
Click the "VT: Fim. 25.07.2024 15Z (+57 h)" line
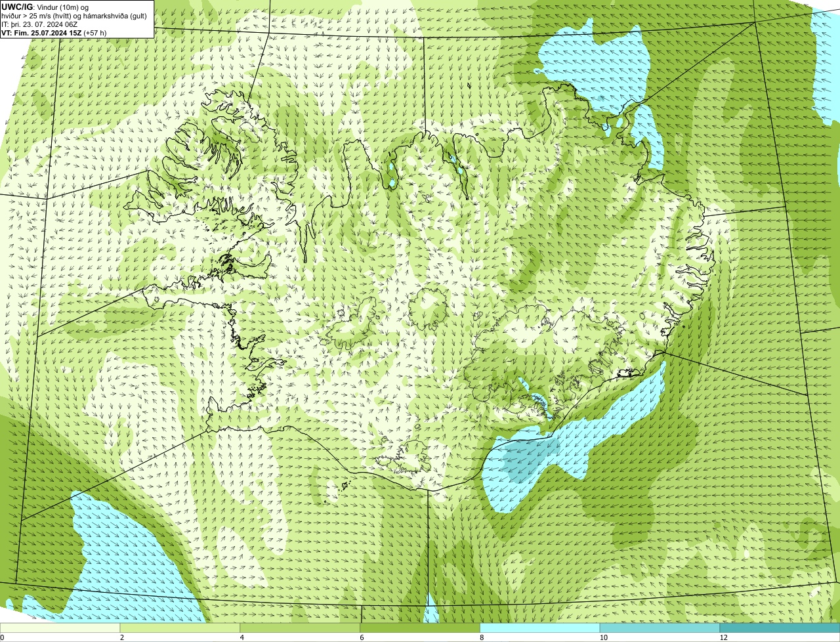click(x=54, y=32)
